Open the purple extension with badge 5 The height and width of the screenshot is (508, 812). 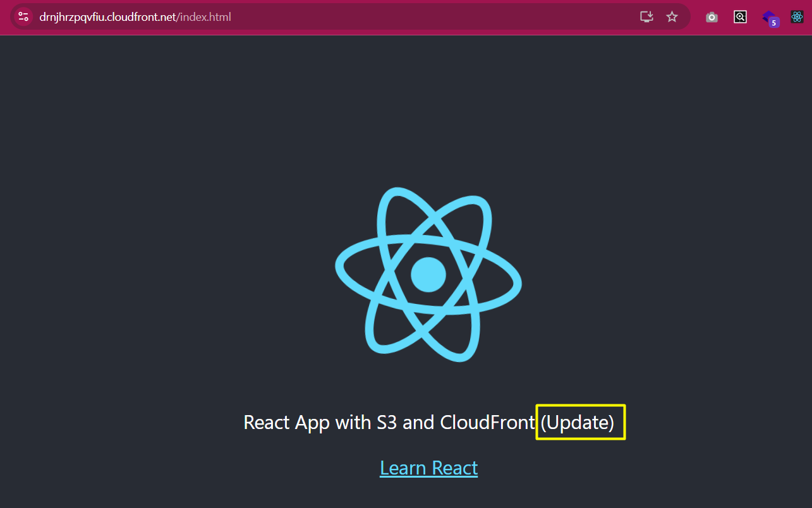coord(768,17)
